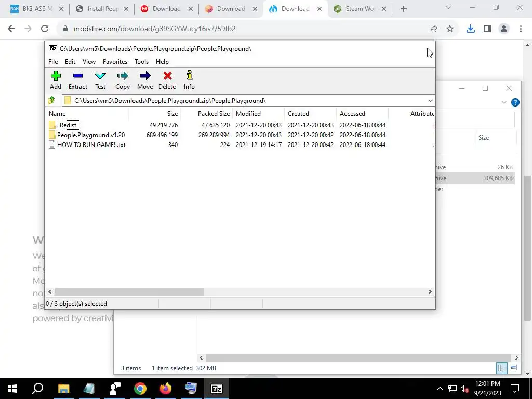Sort by the Name column header
532x399 pixels.
tap(87, 114)
